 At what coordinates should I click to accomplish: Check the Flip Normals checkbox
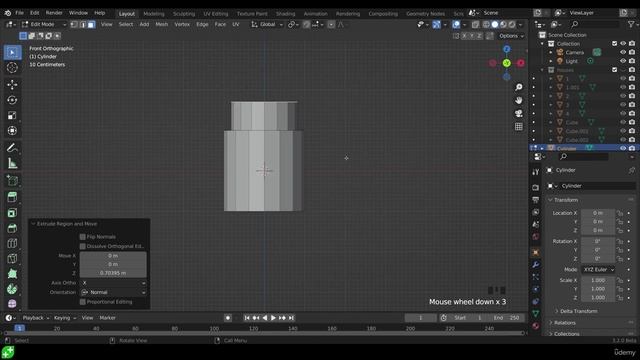point(82,237)
